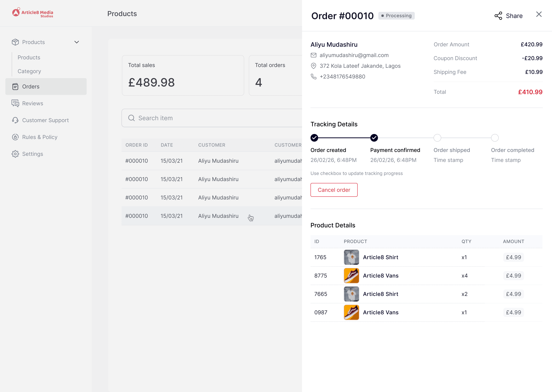This screenshot has height=392, width=552.
Task: Click the search magnifier icon
Action: (131, 118)
